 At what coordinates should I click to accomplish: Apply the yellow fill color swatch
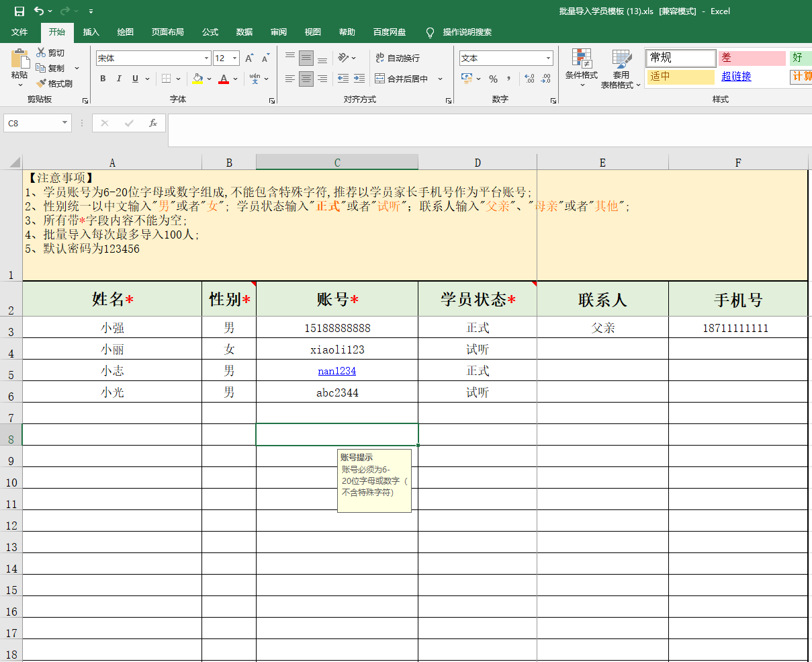point(197,79)
